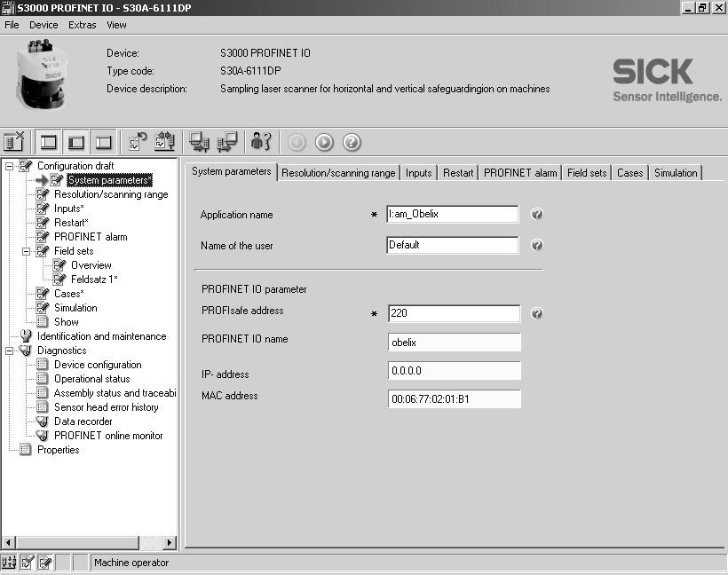Select Show in the tree
Viewport: 728px width, 575px height.
point(67,322)
